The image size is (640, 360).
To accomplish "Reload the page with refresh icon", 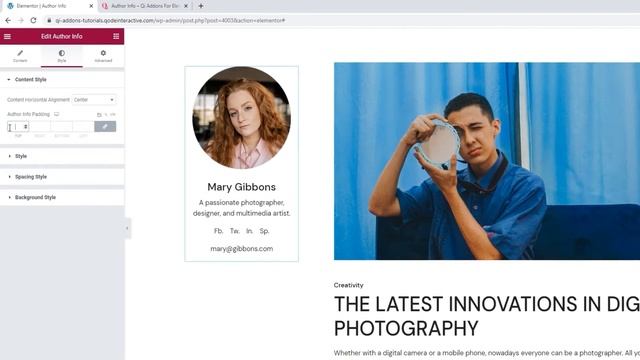I will tap(33, 20).
